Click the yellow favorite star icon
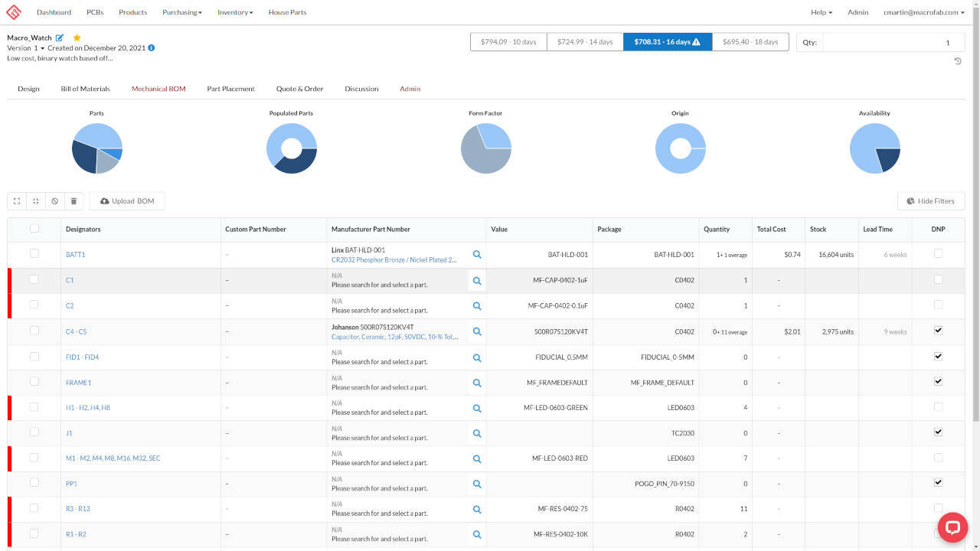The width and height of the screenshot is (980, 551). point(77,37)
